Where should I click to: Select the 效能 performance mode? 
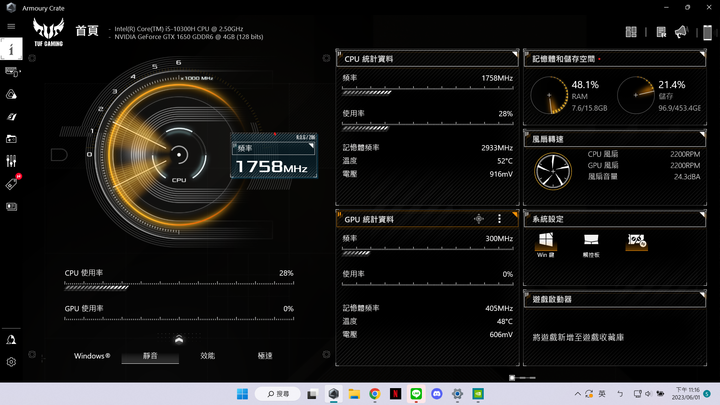point(208,356)
